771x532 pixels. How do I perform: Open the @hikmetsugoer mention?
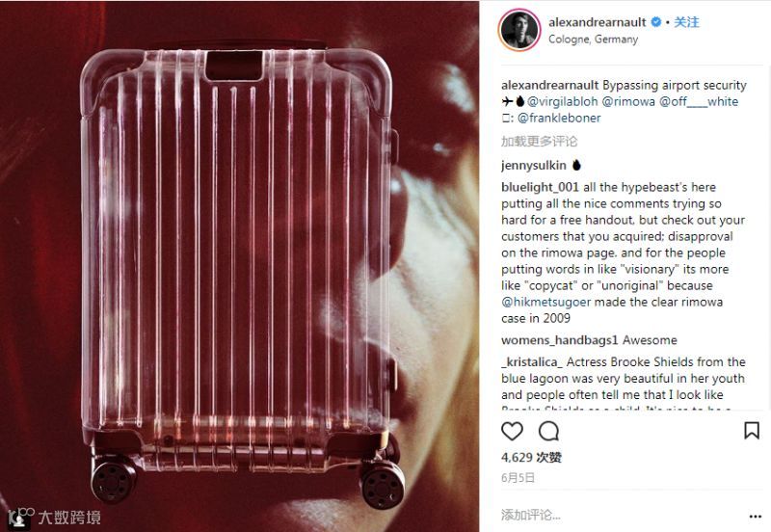tap(545, 302)
